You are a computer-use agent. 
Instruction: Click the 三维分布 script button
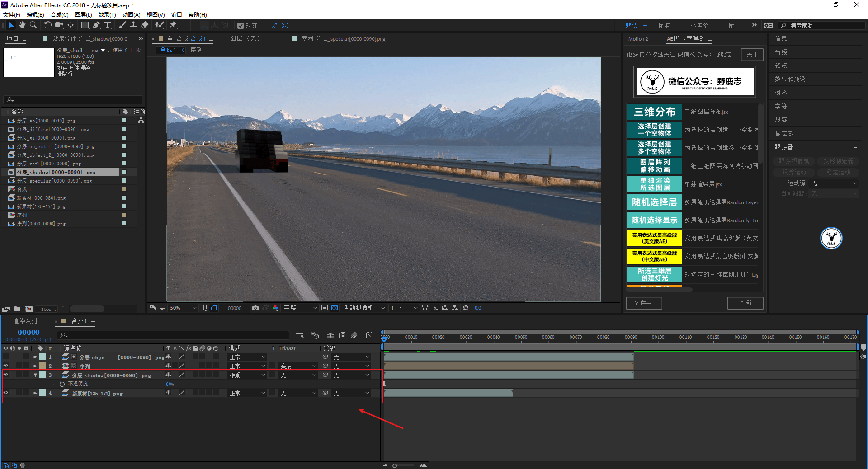tap(654, 112)
